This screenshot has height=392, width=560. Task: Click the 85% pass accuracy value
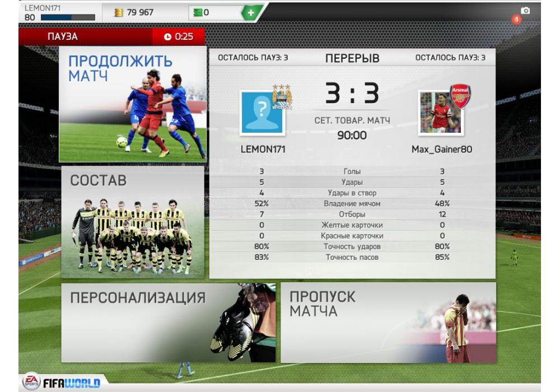(442, 257)
